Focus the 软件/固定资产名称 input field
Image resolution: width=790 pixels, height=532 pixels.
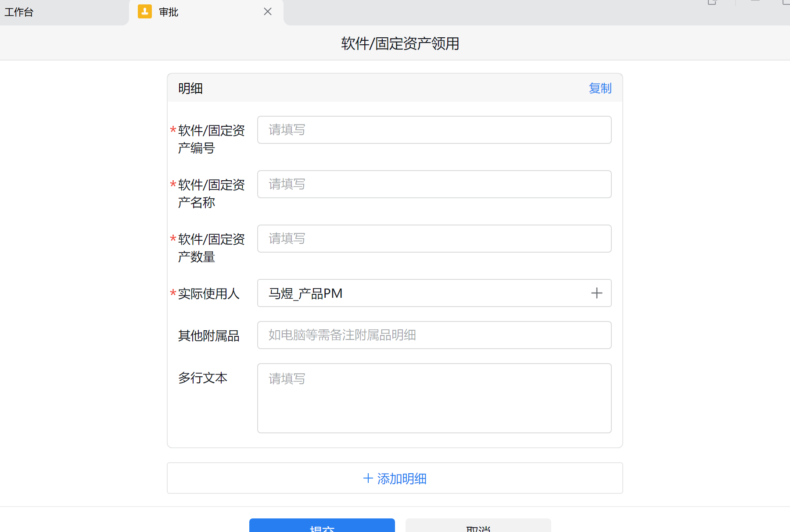(x=434, y=184)
